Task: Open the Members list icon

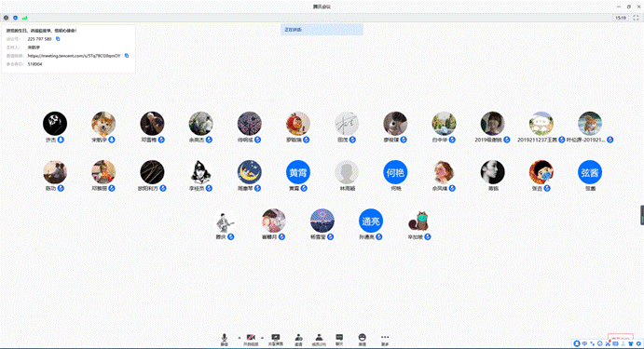Action: tap(319, 340)
